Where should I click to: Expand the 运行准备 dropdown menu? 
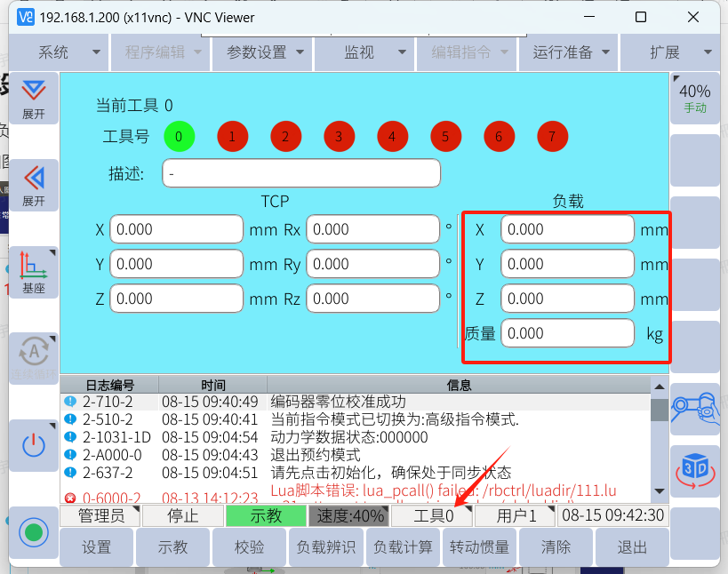pos(570,52)
